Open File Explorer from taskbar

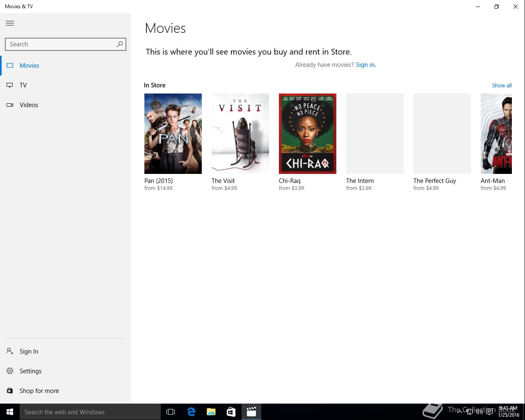tap(211, 412)
